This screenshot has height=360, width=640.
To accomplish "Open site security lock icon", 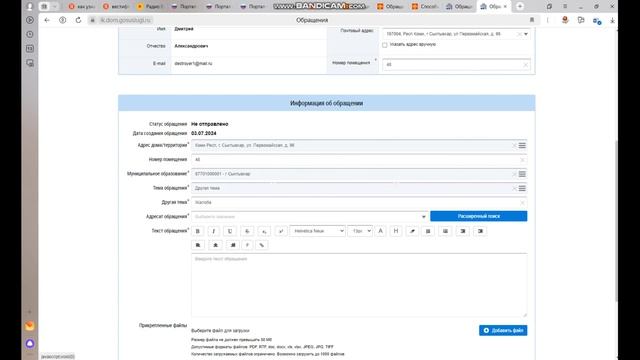I will tap(93, 20).
